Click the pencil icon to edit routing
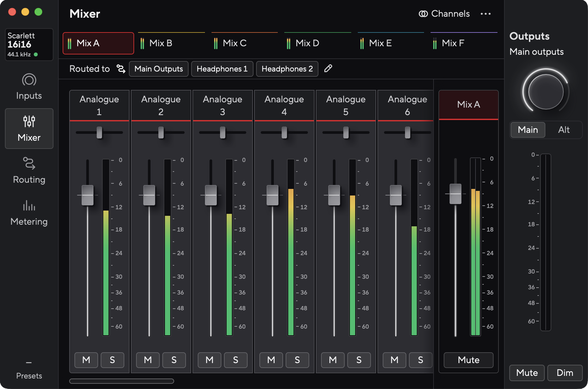 pos(328,69)
